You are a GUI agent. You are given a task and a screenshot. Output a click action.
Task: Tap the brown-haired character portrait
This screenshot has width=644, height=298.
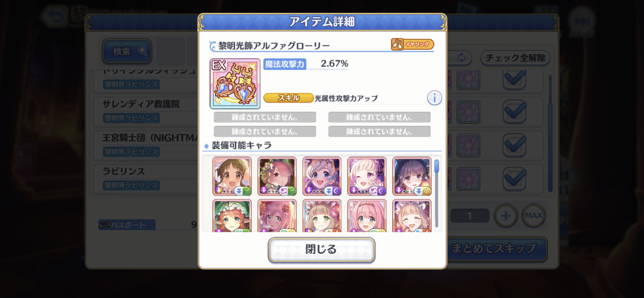pos(232,176)
